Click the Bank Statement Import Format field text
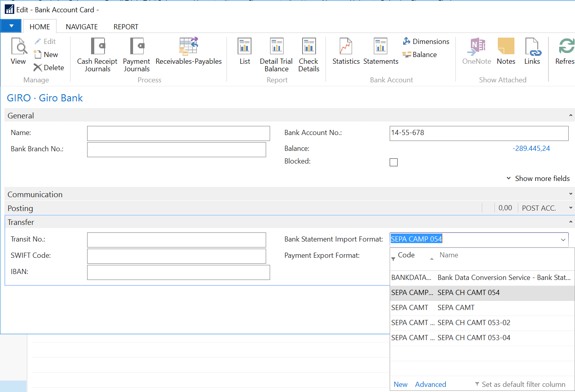Image resolution: width=575 pixels, height=392 pixels. click(416, 239)
